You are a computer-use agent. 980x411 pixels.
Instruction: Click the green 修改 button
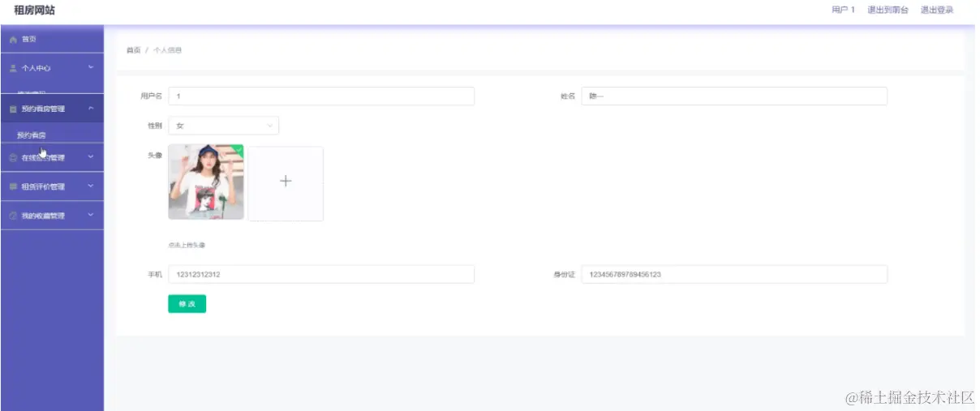[x=187, y=304]
